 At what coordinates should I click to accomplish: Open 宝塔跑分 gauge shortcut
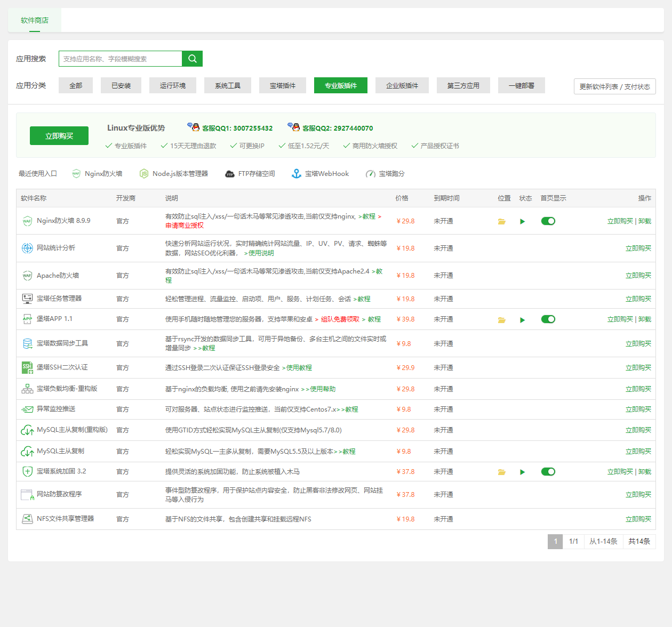tap(370, 174)
